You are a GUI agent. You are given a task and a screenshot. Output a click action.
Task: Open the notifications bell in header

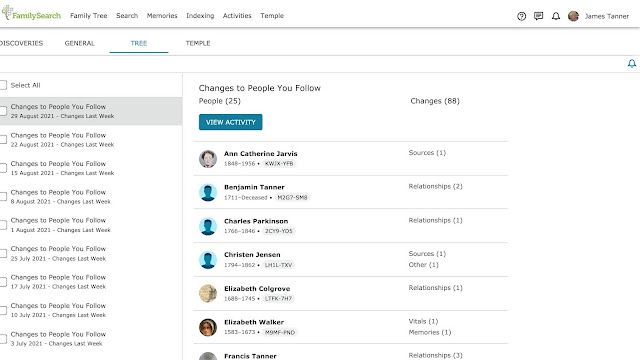click(556, 16)
